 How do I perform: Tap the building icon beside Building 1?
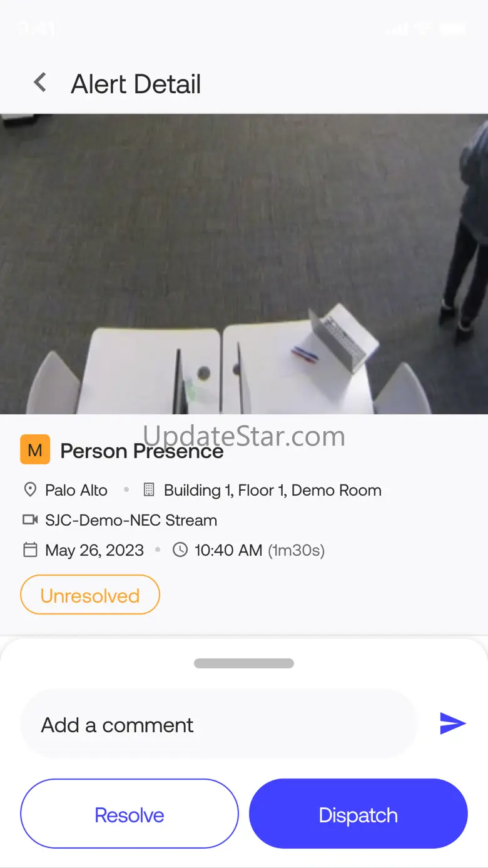click(x=149, y=489)
